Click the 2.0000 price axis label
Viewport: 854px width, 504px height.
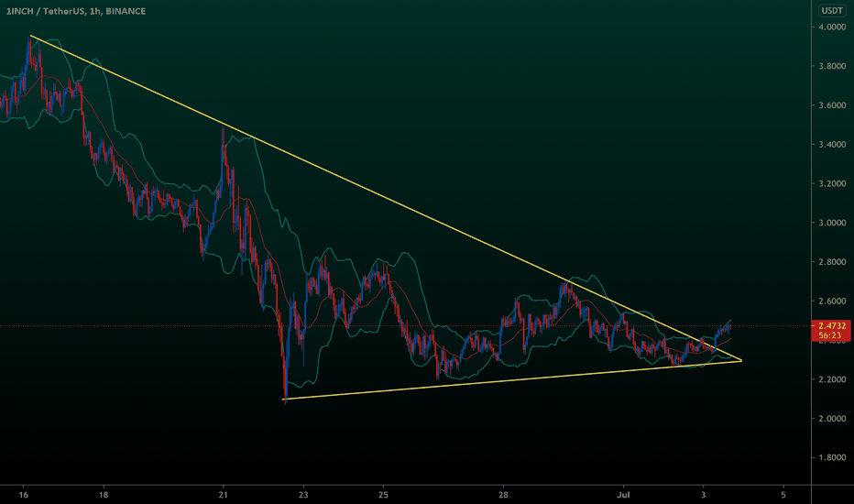click(832, 419)
